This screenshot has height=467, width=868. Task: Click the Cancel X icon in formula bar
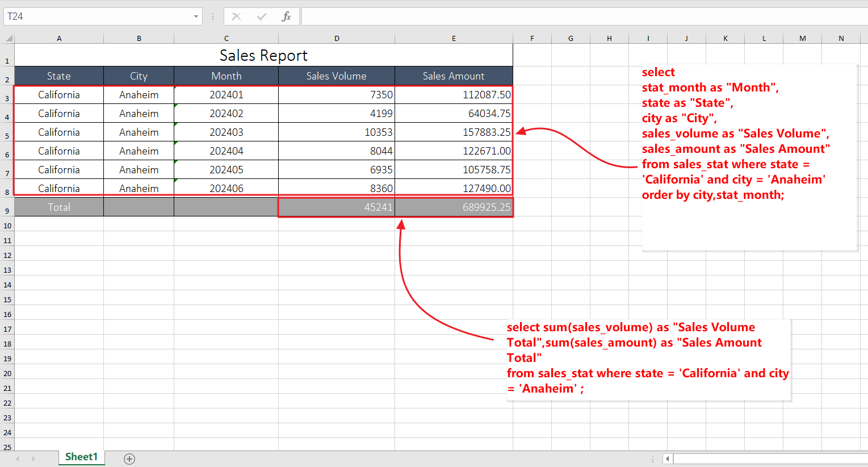coord(237,16)
